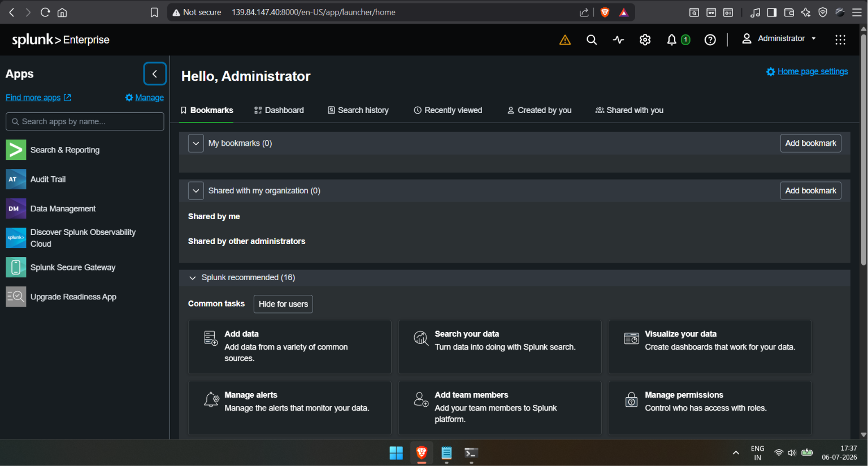Open the Brave wallet icon
This screenshot has height=466, width=868.
pyautogui.click(x=789, y=12)
